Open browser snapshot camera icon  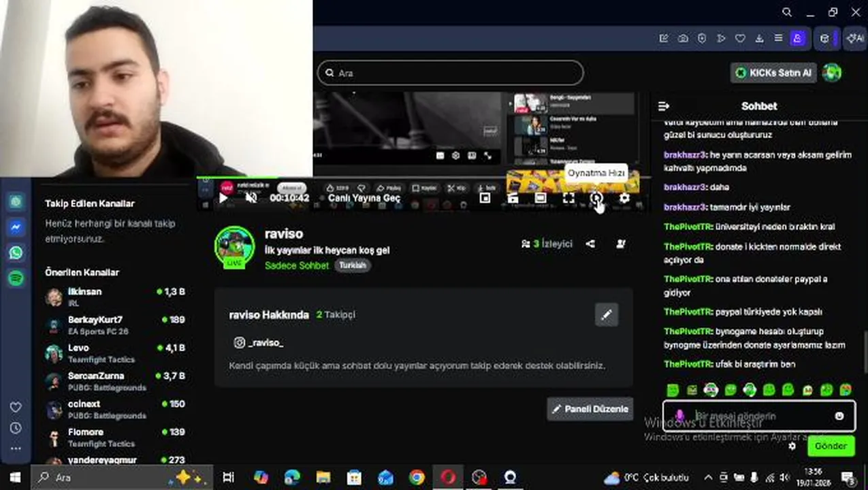click(x=683, y=39)
